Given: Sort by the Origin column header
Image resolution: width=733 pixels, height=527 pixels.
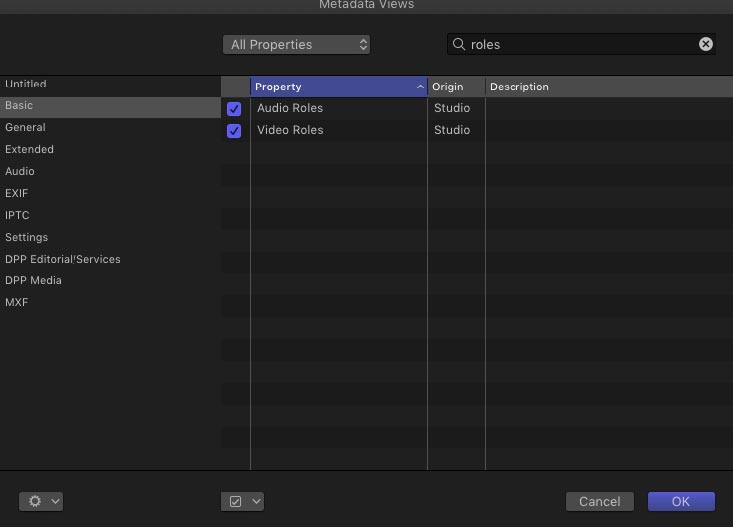Looking at the screenshot, I should click(456, 87).
